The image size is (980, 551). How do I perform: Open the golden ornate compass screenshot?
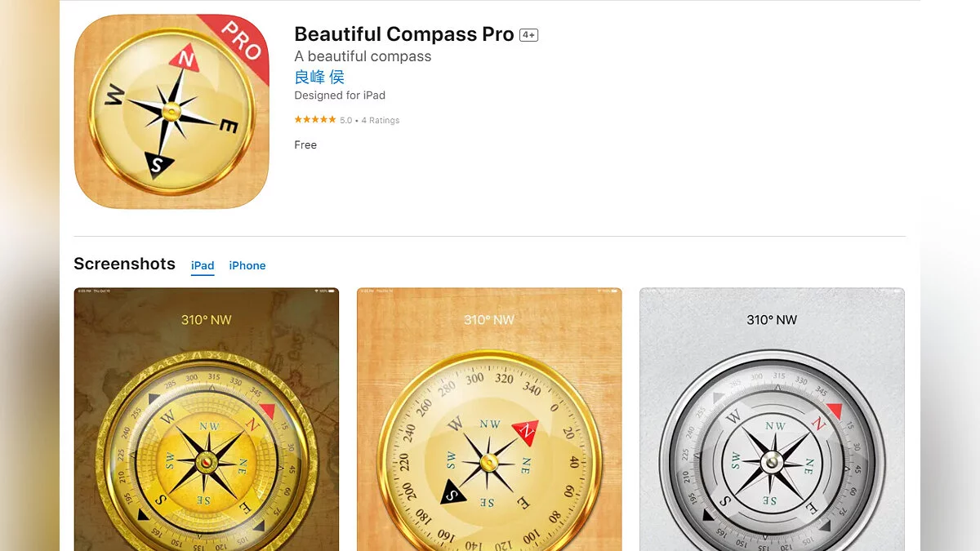(207, 419)
